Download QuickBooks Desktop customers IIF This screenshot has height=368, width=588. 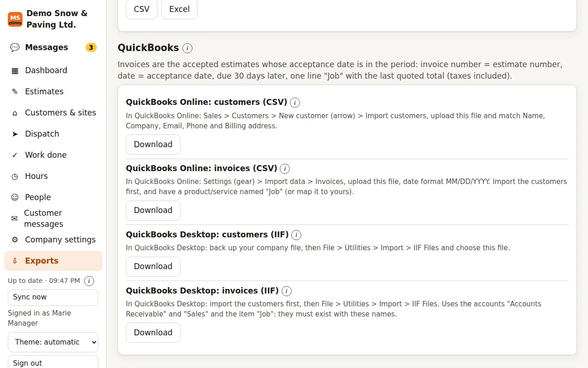[153, 267]
